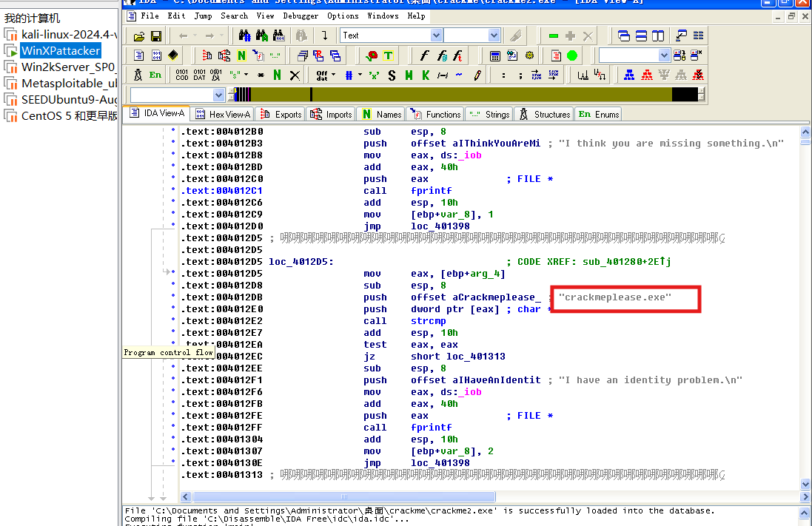Viewport: 812px width, 526px height.
Task: Select CentOS 5 virtual machine in sidebar
Action: pos(60,116)
